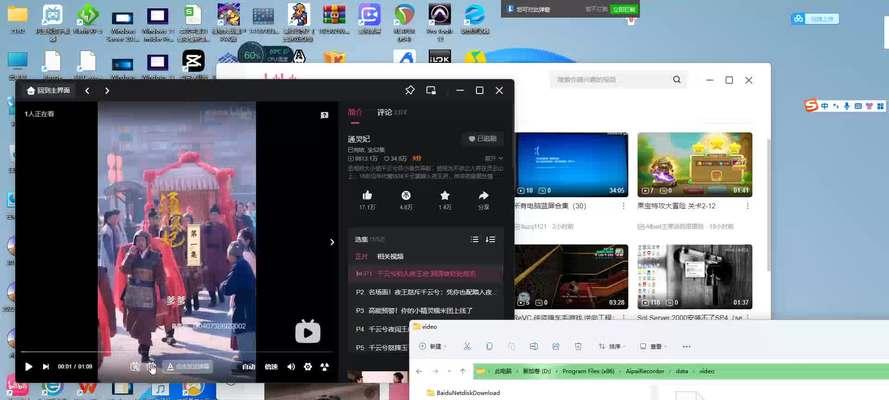Click the rightmost icon in the player control bar
Viewport: 889px width, 400px height.
[324, 367]
